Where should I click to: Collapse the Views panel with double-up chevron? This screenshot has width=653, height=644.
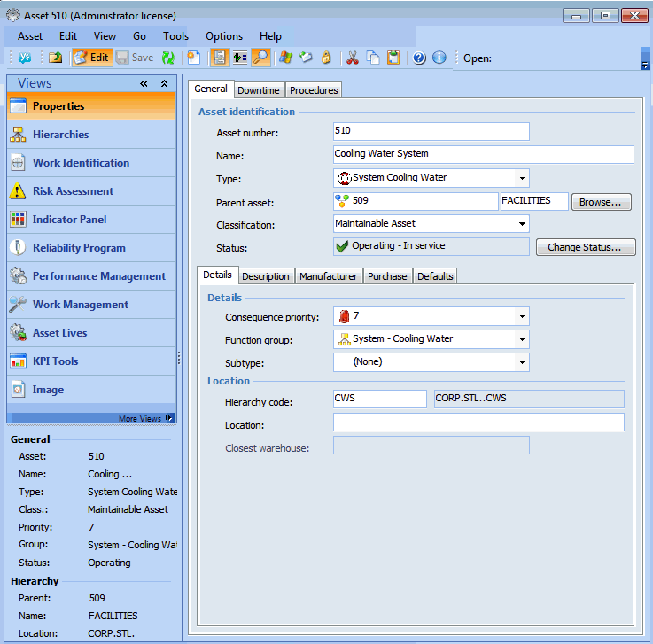point(164,84)
